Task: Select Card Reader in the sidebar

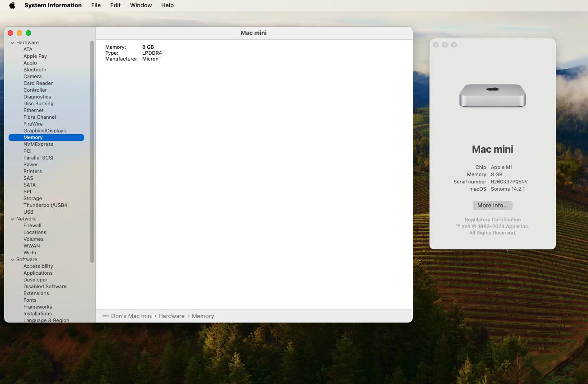Action: coord(38,83)
